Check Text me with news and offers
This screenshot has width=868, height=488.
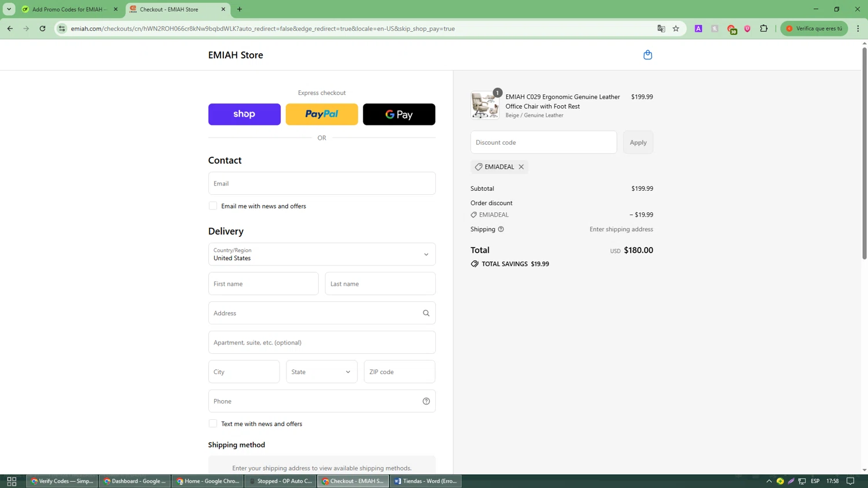213,424
